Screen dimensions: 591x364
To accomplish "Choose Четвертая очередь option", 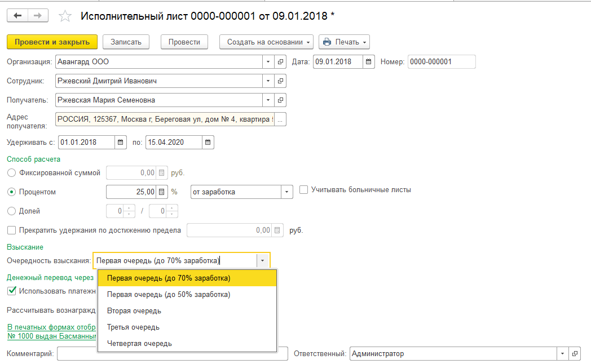I will 187,343.
